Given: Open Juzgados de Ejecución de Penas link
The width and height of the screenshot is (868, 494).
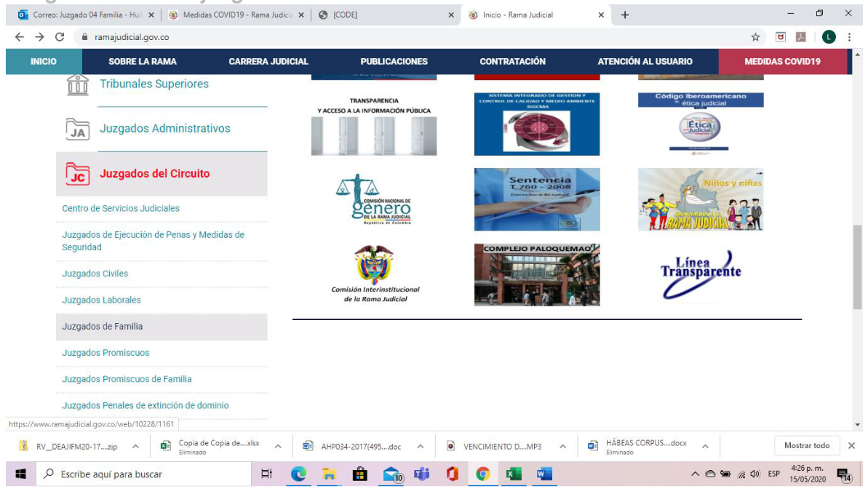Looking at the screenshot, I should pos(154,241).
